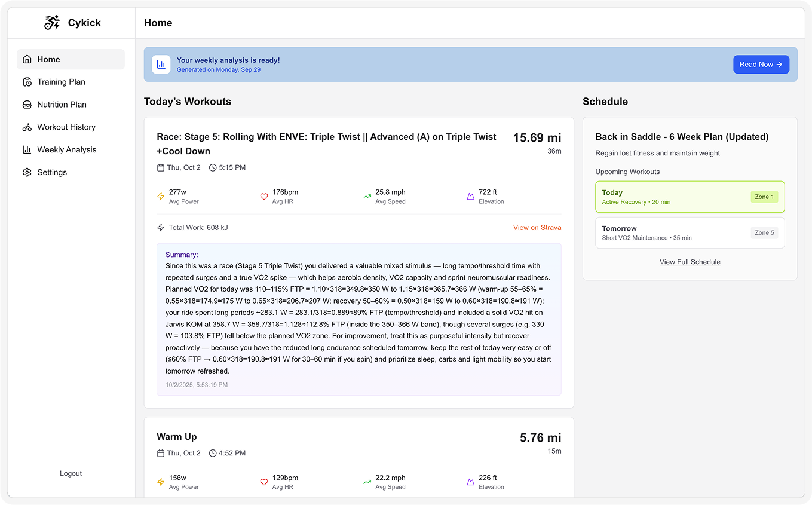
Task: Open View Full Schedule link
Action: click(690, 262)
